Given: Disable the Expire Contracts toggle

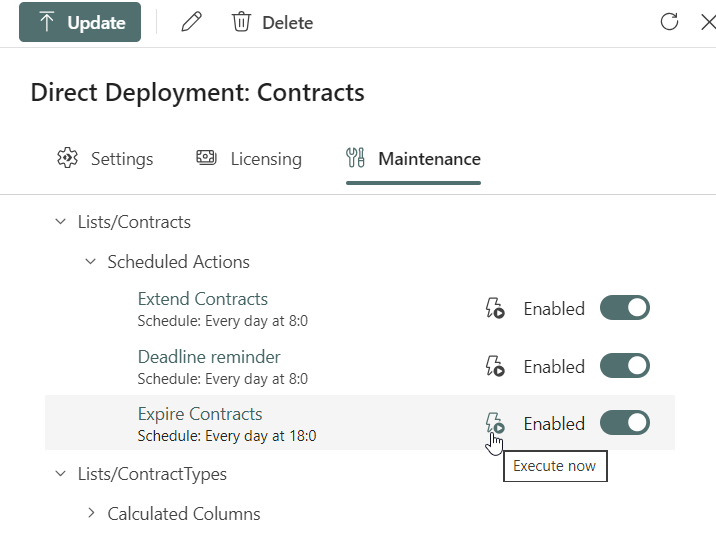Looking at the screenshot, I should click(x=625, y=423).
